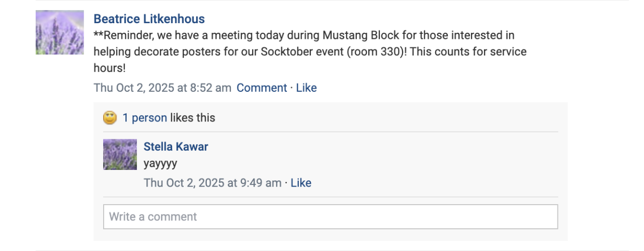Open Stella Kawar's profile name link
Screen dimensions: 644x251
[176, 147]
